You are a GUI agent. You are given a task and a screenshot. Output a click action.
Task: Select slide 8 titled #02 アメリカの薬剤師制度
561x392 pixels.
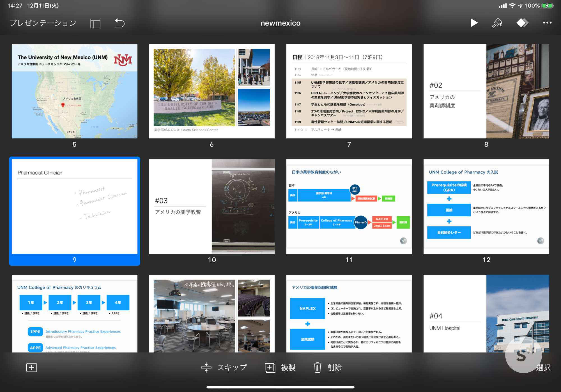tap(486, 91)
